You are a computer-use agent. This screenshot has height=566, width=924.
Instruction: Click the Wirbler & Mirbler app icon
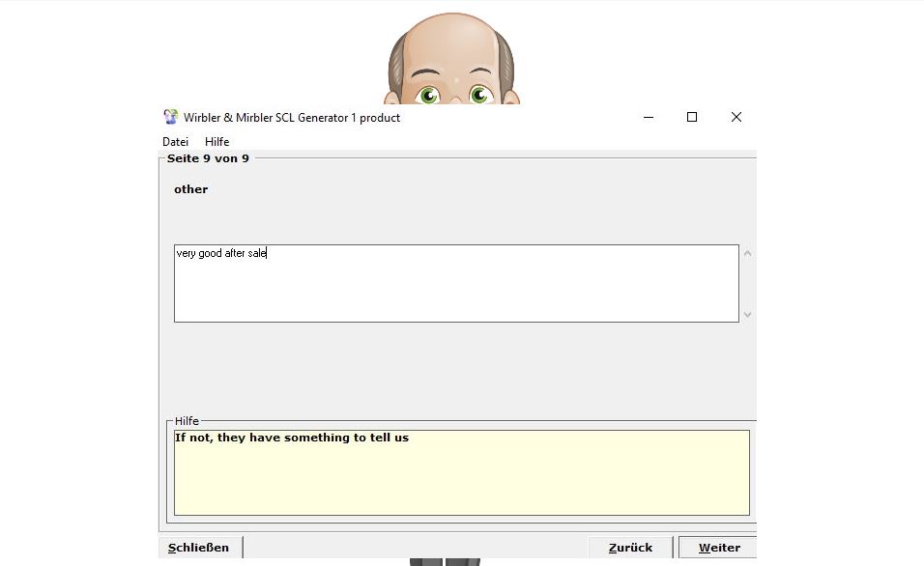pyautogui.click(x=171, y=117)
